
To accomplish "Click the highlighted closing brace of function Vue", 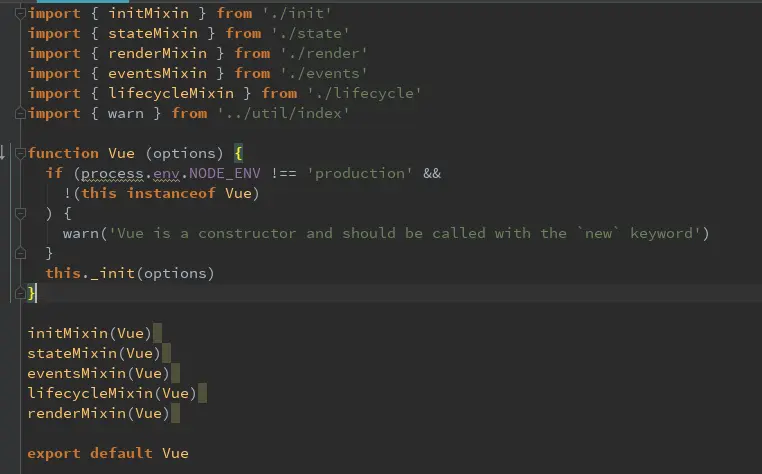I will click(32, 293).
